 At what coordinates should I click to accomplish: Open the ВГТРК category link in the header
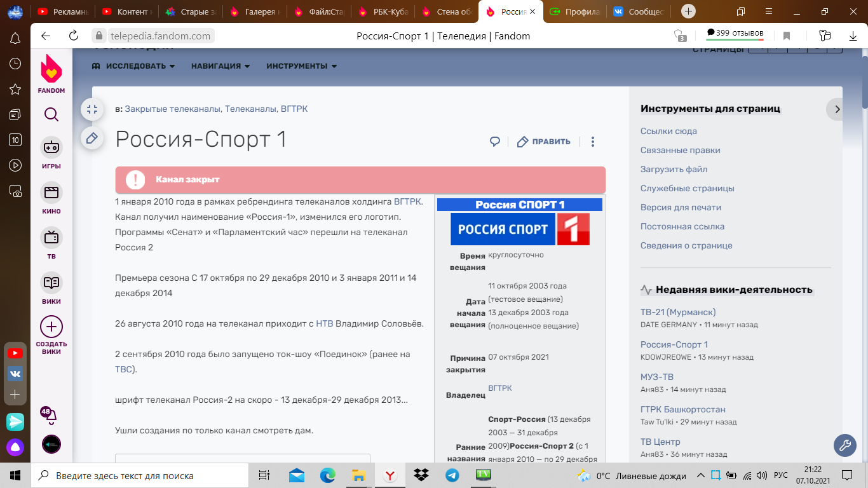point(294,109)
